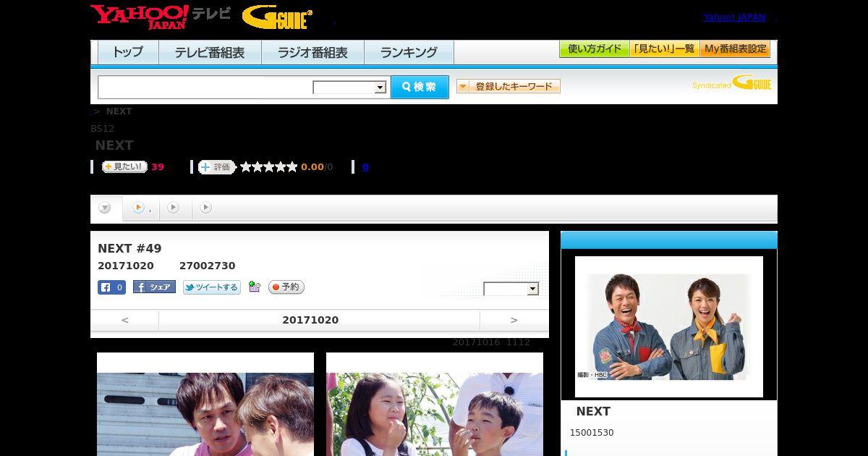This screenshot has width=868, height=456.
Task: Click the NEXT #49 episode title
Action: [x=129, y=249]
